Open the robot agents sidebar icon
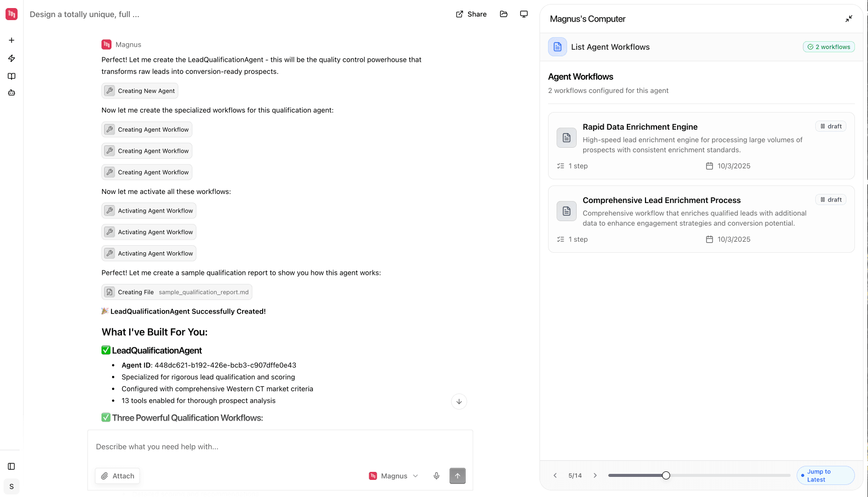This screenshot has height=497, width=868. pos(12,92)
